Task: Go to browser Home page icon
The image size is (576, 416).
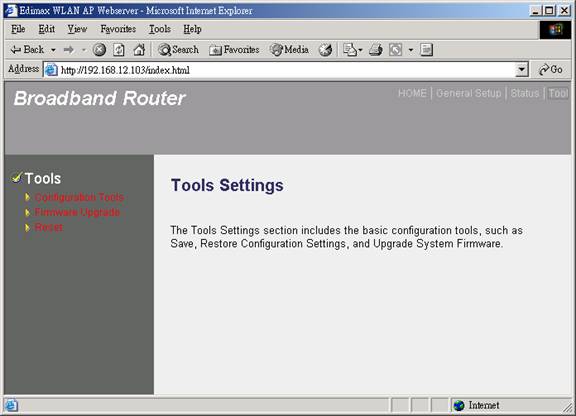Action: coord(139,50)
